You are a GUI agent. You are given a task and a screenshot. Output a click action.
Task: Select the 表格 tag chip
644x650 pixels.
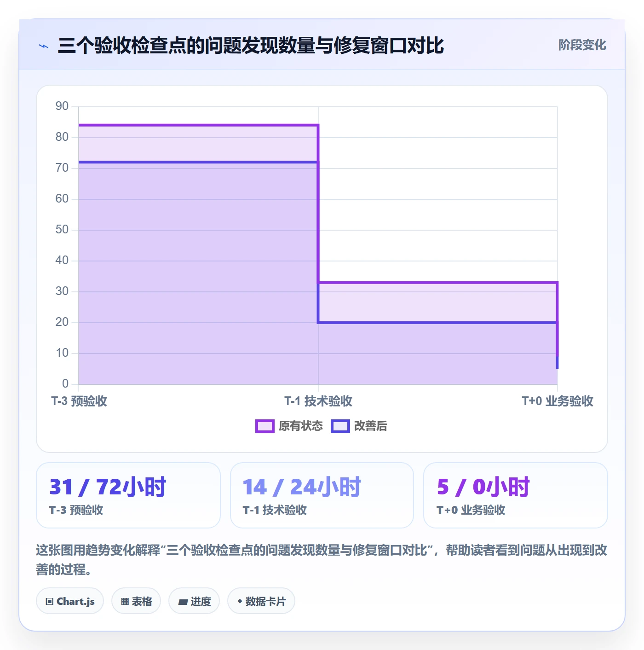136,601
